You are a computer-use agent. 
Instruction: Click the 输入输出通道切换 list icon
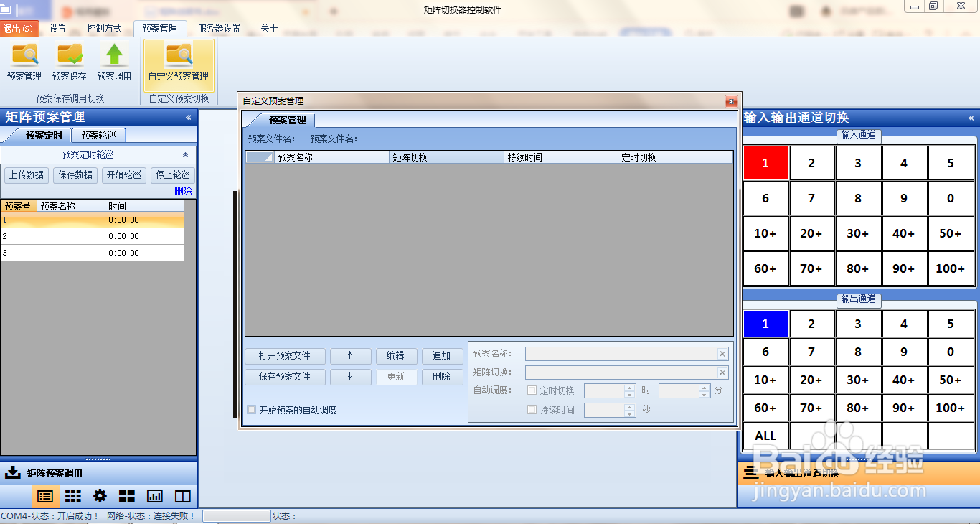click(x=750, y=472)
